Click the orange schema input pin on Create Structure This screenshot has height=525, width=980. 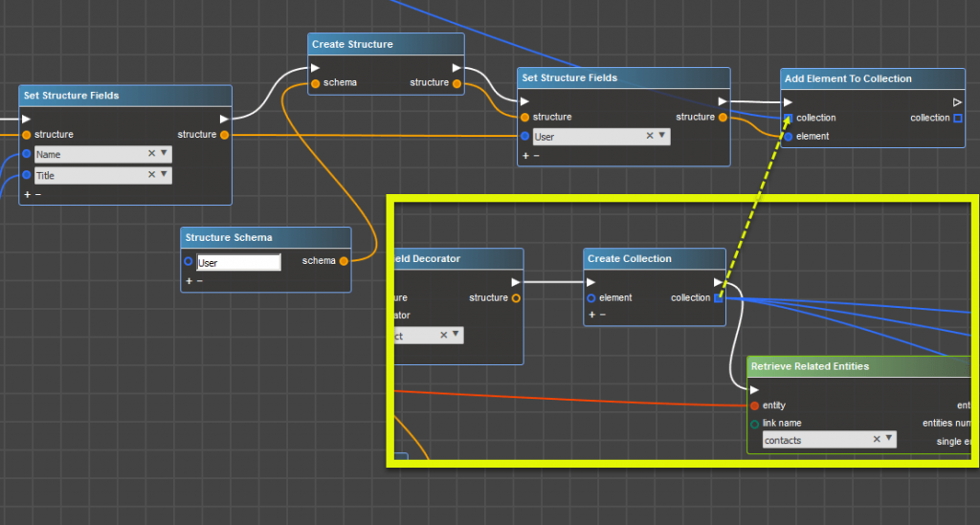click(314, 83)
